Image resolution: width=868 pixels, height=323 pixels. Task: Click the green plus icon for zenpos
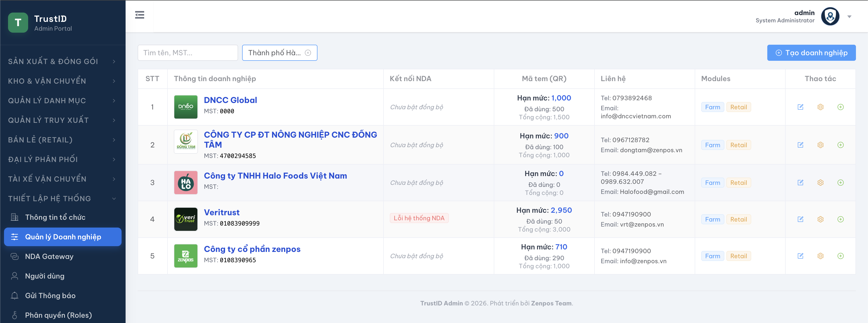(x=840, y=256)
